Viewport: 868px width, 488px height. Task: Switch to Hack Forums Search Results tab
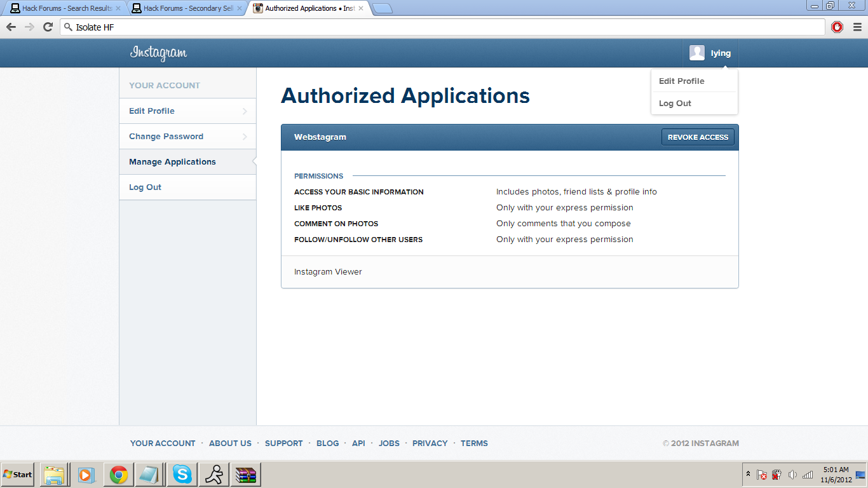(x=66, y=8)
